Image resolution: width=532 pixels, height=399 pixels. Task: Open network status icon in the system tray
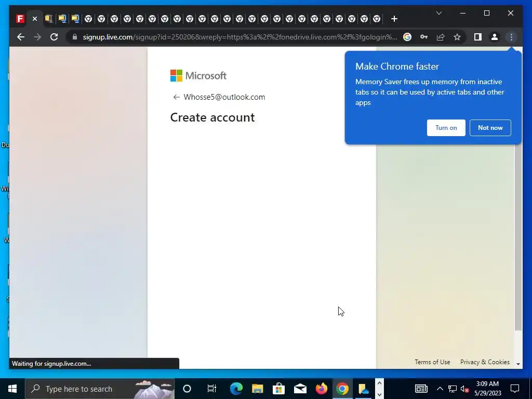click(x=453, y=389)
